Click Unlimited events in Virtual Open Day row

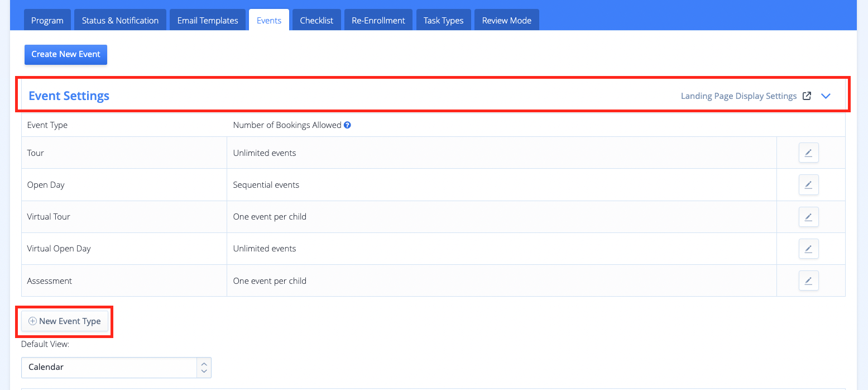pyautogui.click(x=265, y=249)
